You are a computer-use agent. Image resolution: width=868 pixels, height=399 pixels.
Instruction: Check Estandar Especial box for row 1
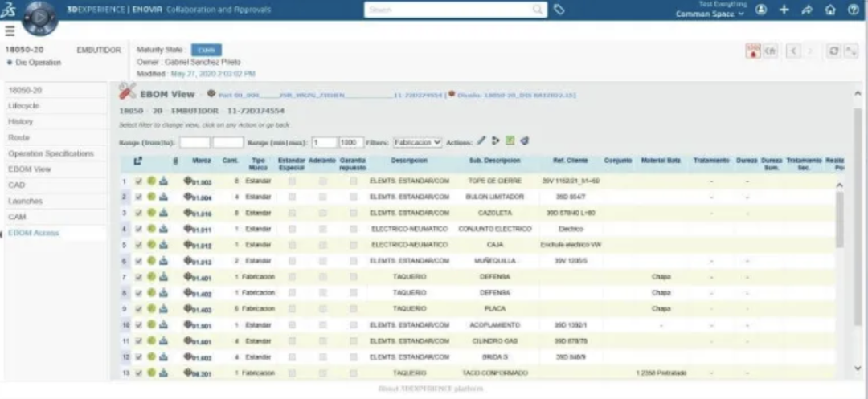tap(292, 181)
